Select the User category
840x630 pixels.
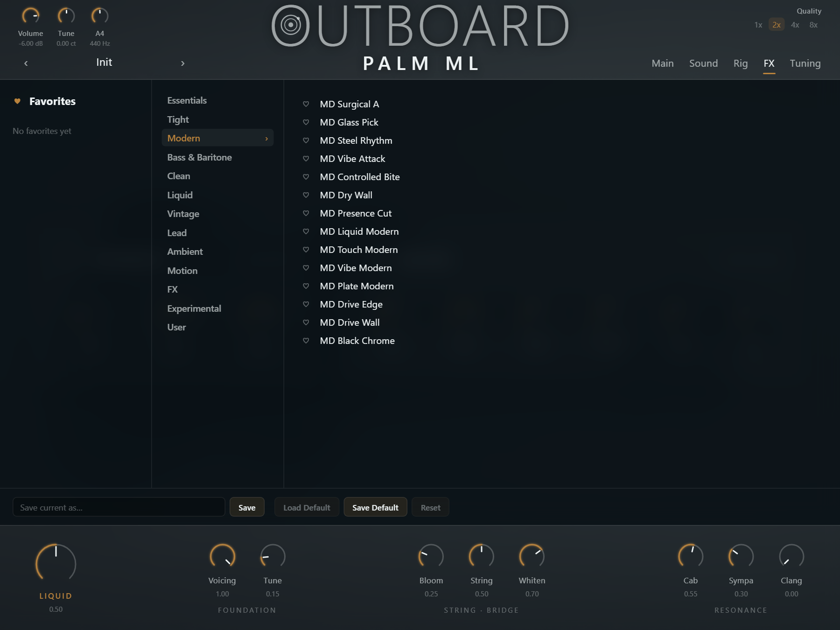(176, 327)
